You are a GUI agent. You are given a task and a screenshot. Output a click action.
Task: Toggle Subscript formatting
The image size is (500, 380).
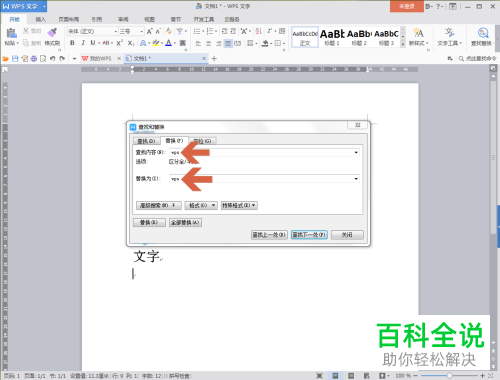131,43
